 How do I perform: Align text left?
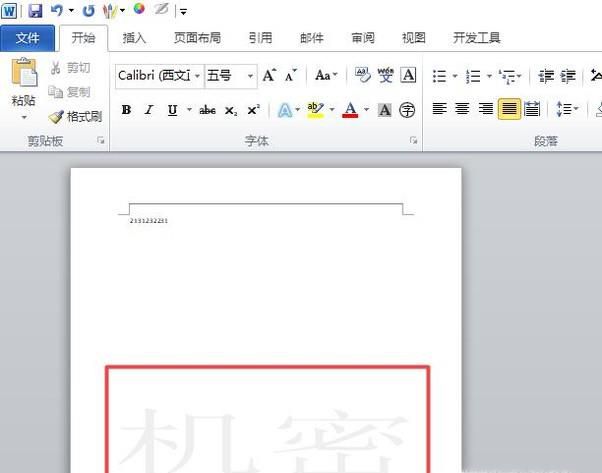[x=440, y=109]
